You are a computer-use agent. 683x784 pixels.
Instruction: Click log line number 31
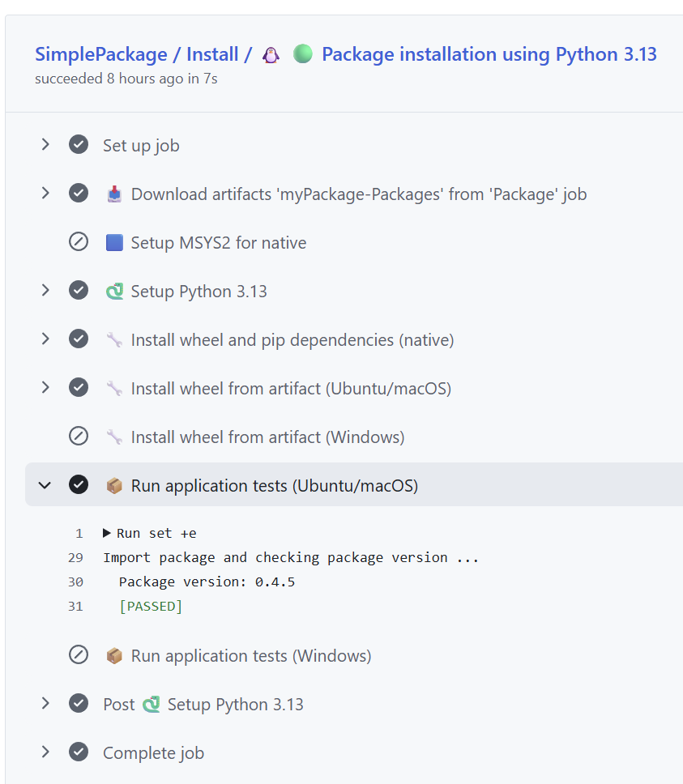click(75, 606)
